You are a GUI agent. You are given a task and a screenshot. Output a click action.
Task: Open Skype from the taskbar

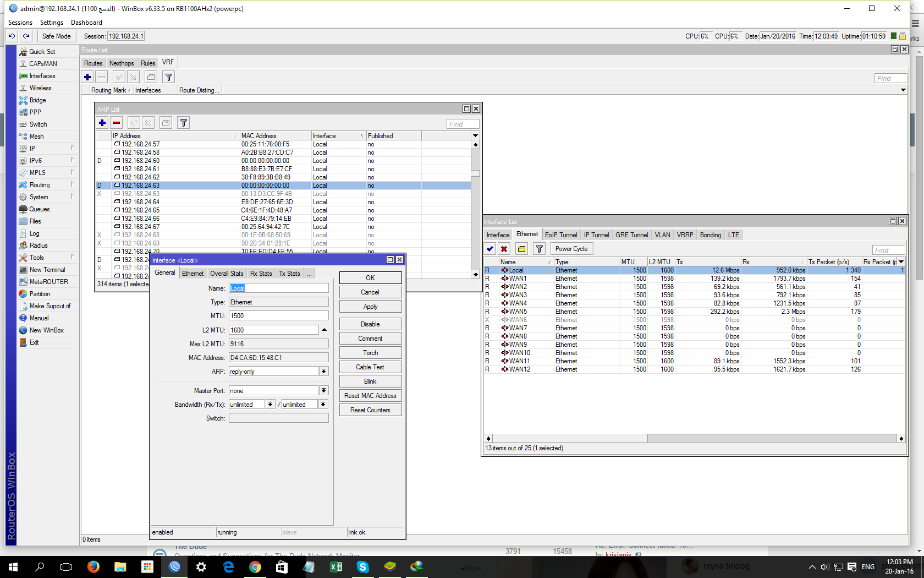pyautogui.click(x=363, y=566)
